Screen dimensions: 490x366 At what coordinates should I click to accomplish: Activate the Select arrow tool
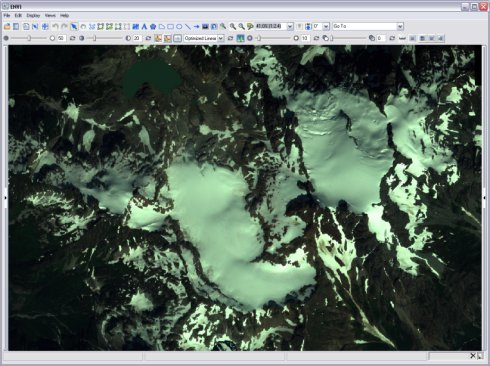[x=74, y=26]
